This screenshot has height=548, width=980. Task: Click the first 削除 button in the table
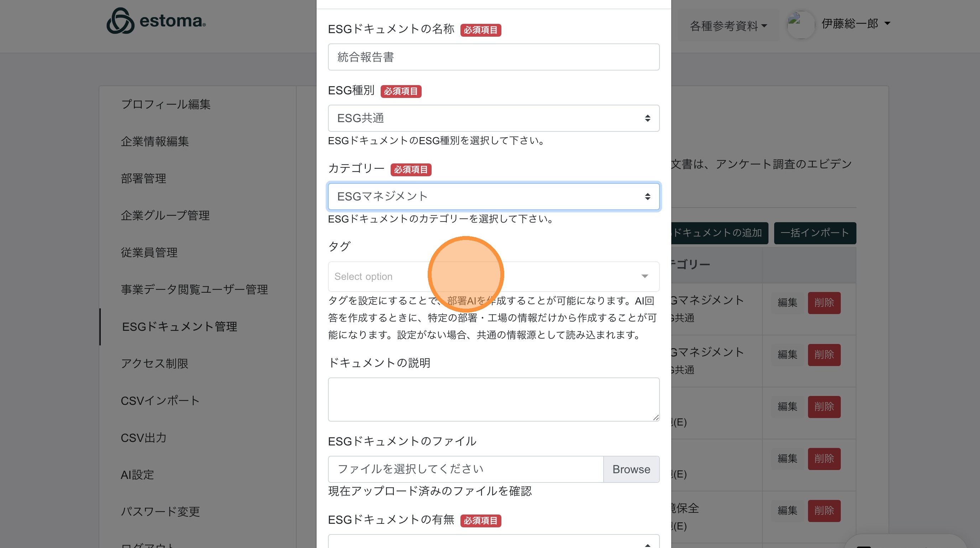(x=824, y=303)
